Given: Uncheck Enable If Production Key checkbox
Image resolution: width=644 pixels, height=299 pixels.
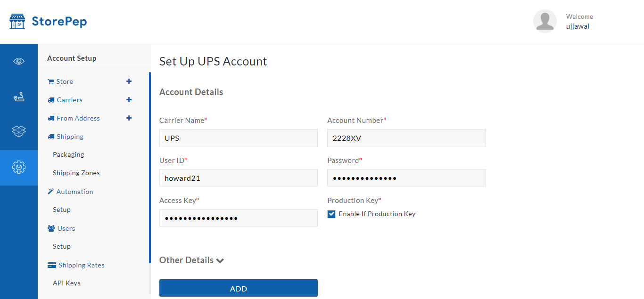Looking at the screenshot, I should click(x=331, y=214).
